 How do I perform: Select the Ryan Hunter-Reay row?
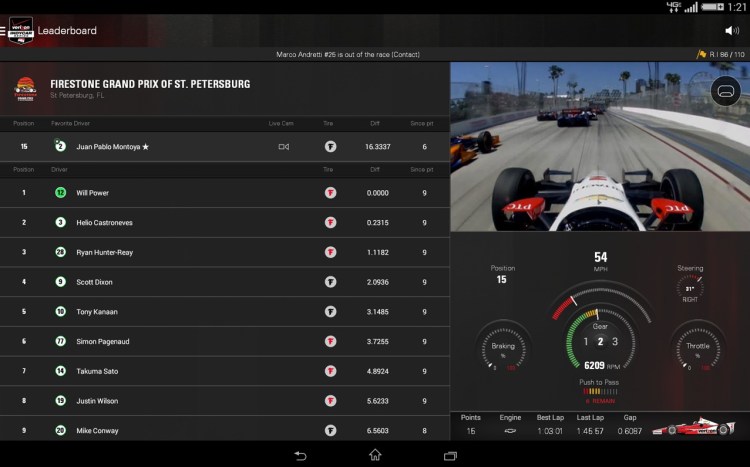coord(225,252)
